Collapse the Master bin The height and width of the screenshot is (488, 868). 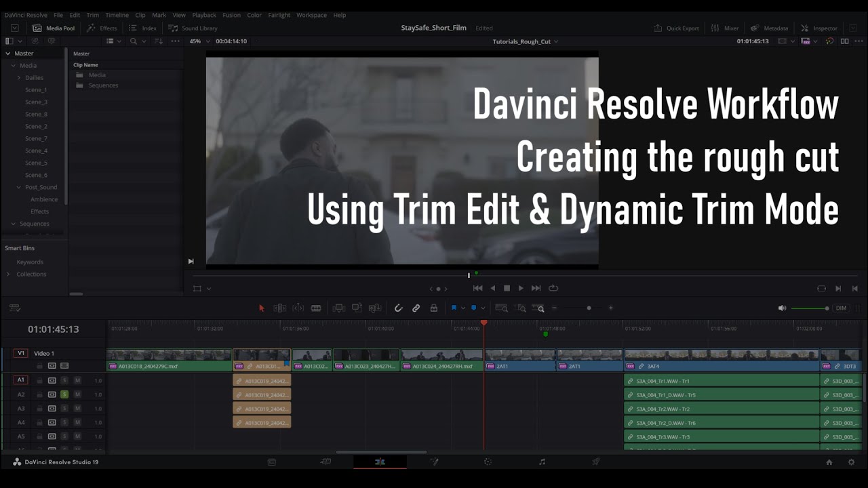(8, 54)
